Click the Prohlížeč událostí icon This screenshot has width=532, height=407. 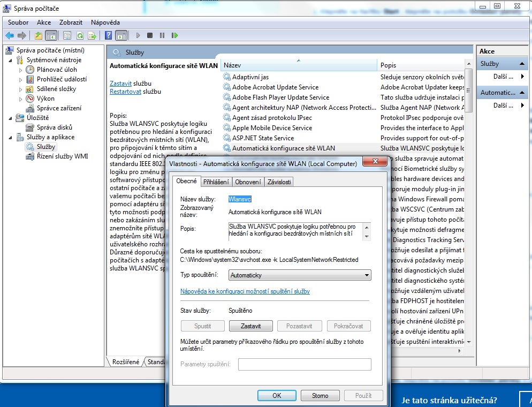point(30,79)
